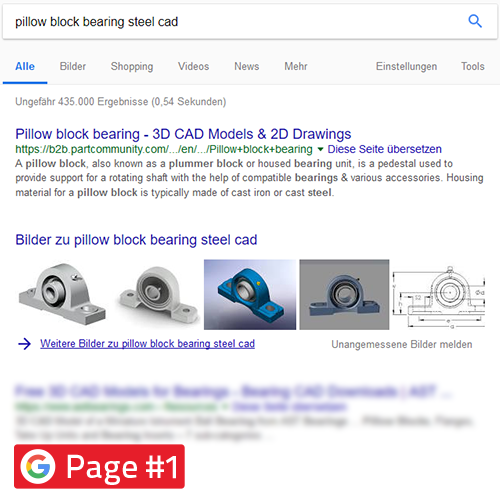500x500 pixels.
Task: Open the green URL dropdown arrow
Action: [x=320, y=149]
